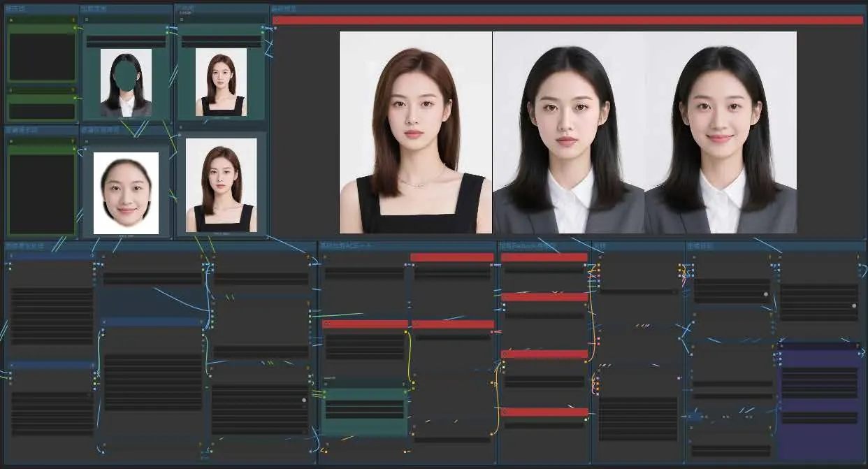The width and height of the screenshot is (868, 469).
Task: Select the purple node's title bar
Action: click(818, 345)
